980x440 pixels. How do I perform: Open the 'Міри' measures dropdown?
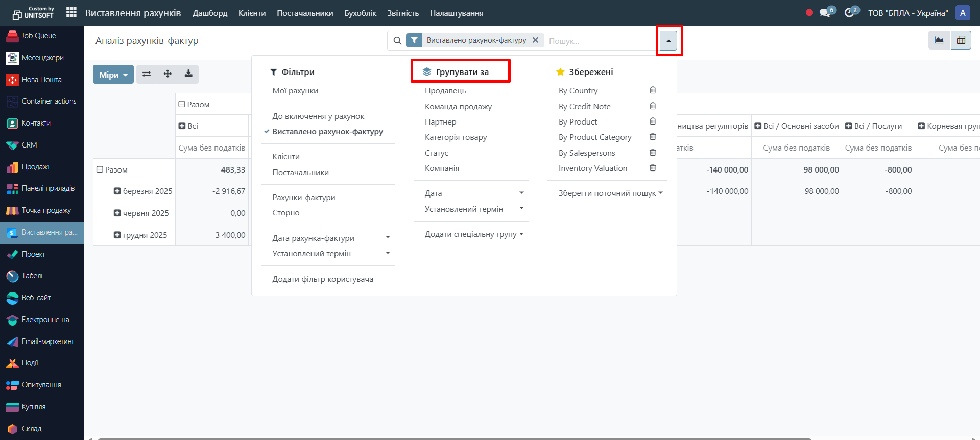point(113,75)
